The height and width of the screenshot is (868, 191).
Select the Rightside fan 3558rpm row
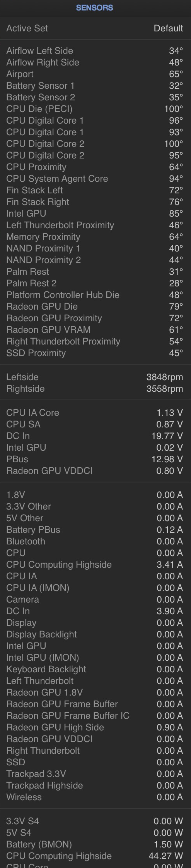95,389
